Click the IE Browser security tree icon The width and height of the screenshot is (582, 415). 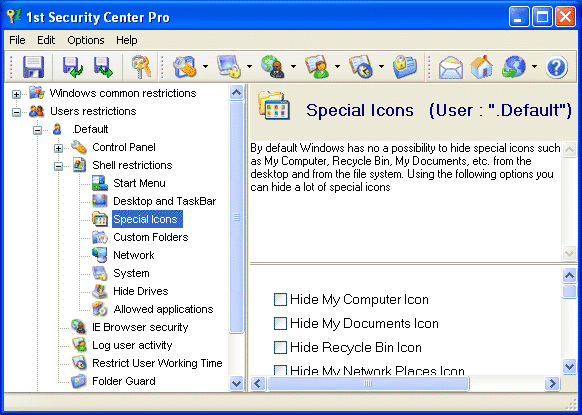pyautogui.click(x=79, y=327)
